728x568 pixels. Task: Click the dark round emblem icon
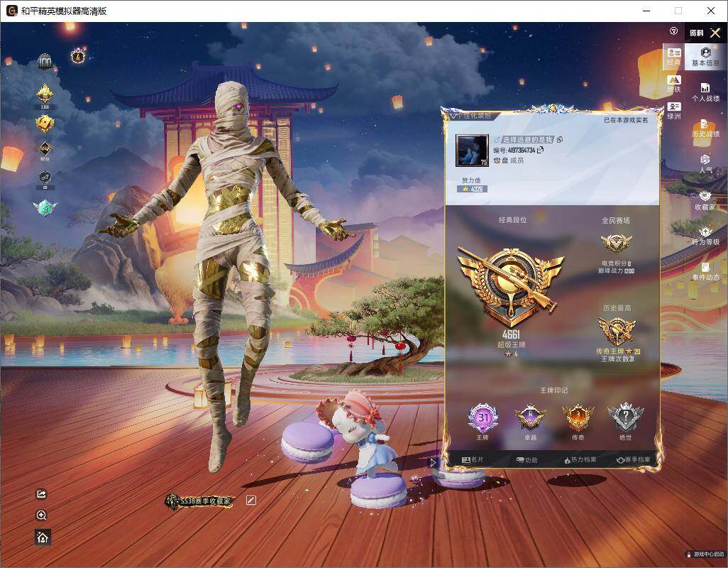tap(45, 180)
